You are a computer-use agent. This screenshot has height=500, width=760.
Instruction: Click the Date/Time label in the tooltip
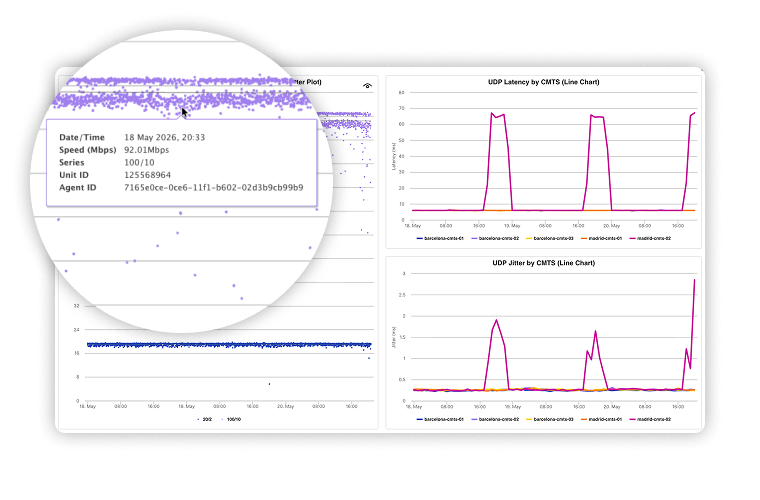pos(82,137)
